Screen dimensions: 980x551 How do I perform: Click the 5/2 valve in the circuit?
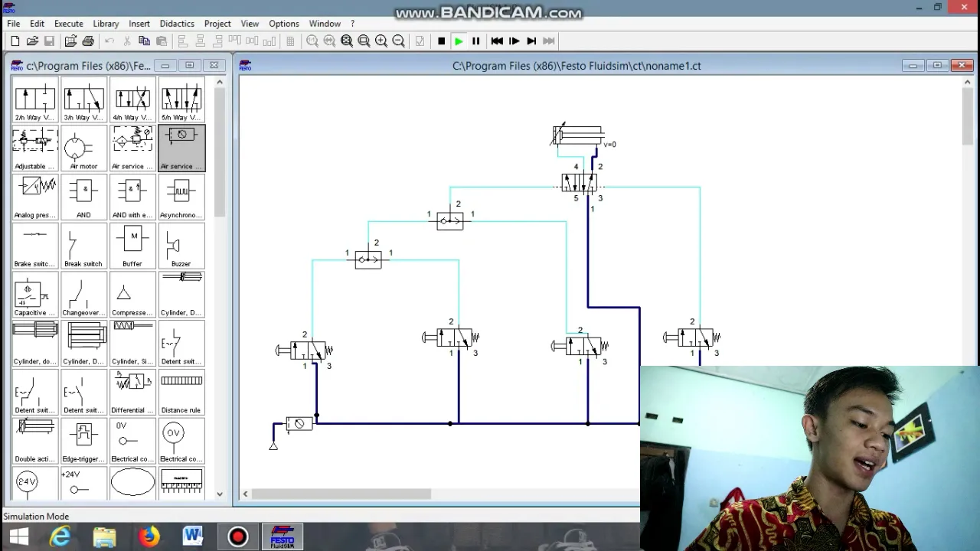coord(579,183)
